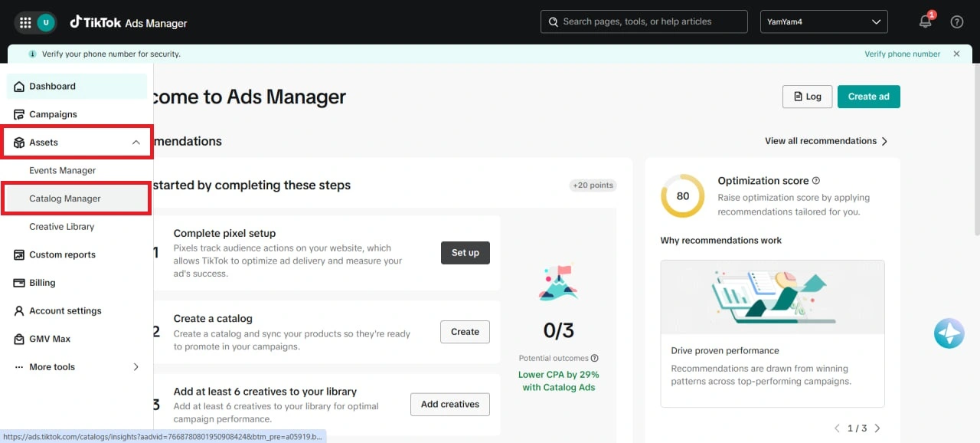Click the Campaigns sidebar icon
Image resolution: width=980 pixels, height=443 pixels.
point(19,114)
